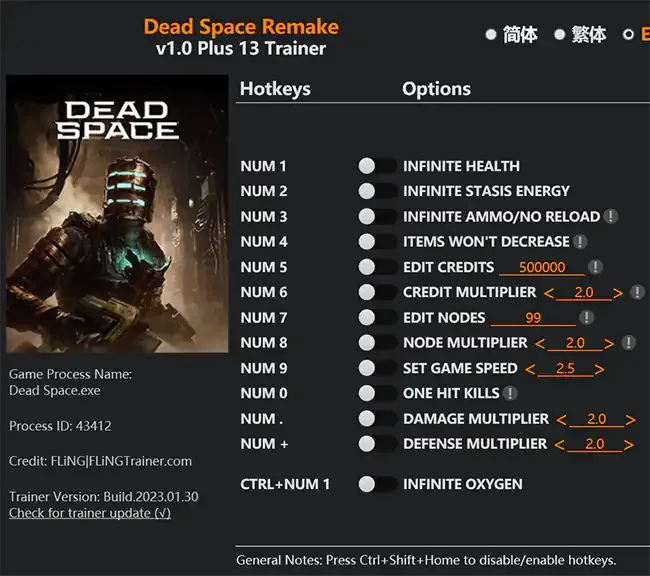Click the Process ID: 43412 text

coord(60,426)
